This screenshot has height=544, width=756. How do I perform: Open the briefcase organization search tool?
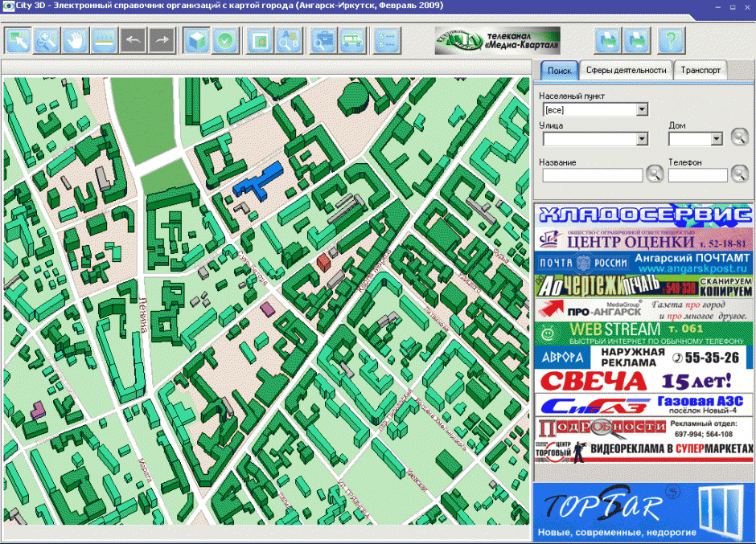[323, 40]
